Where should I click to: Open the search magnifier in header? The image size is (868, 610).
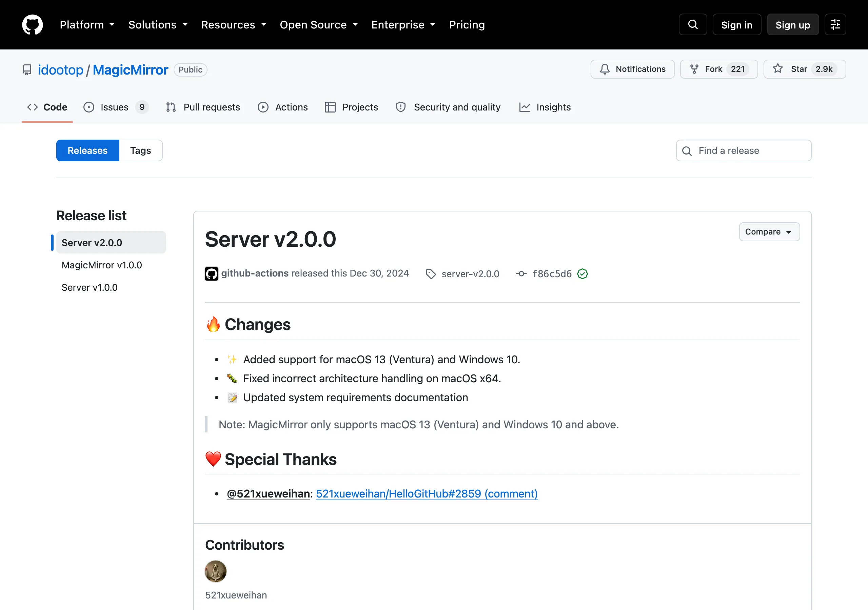pyautogui.click(x=693, y=24)
